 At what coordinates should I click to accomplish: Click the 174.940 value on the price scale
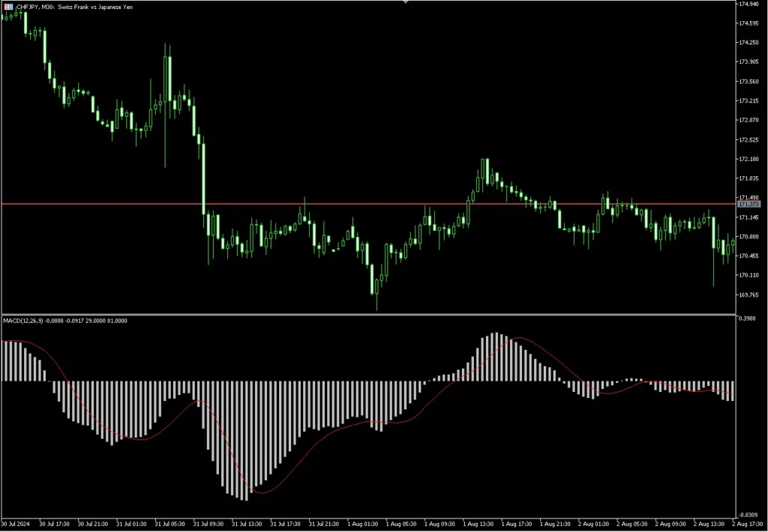[x=750, y=4]
